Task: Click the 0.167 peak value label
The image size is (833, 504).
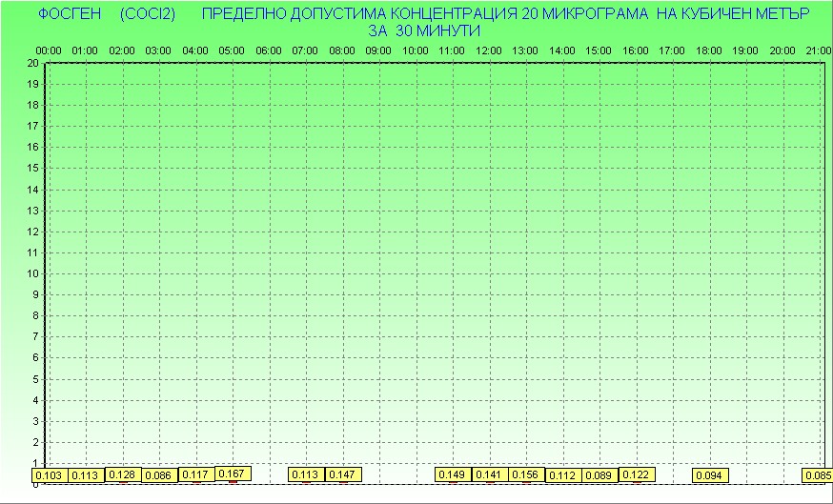Action: 233,474
